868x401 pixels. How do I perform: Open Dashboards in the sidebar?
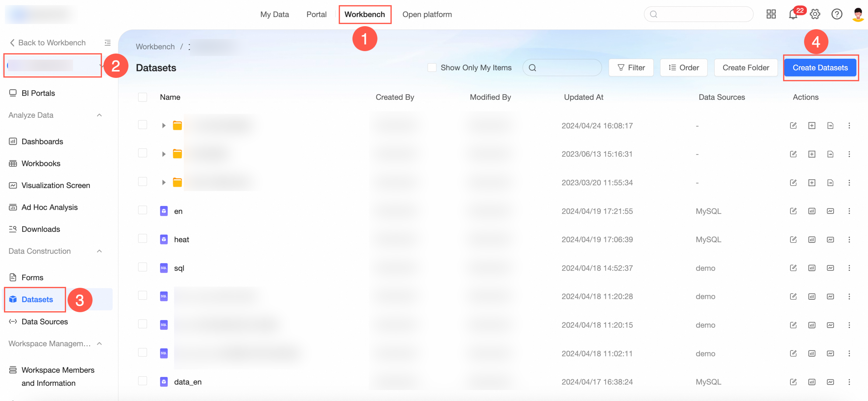coord(42,141)
